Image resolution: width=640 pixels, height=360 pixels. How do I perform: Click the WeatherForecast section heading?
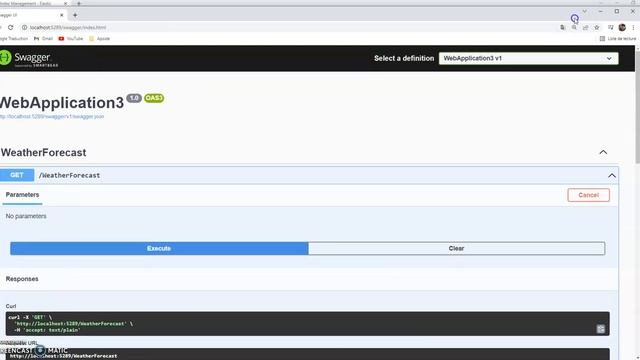coord(44,153)
